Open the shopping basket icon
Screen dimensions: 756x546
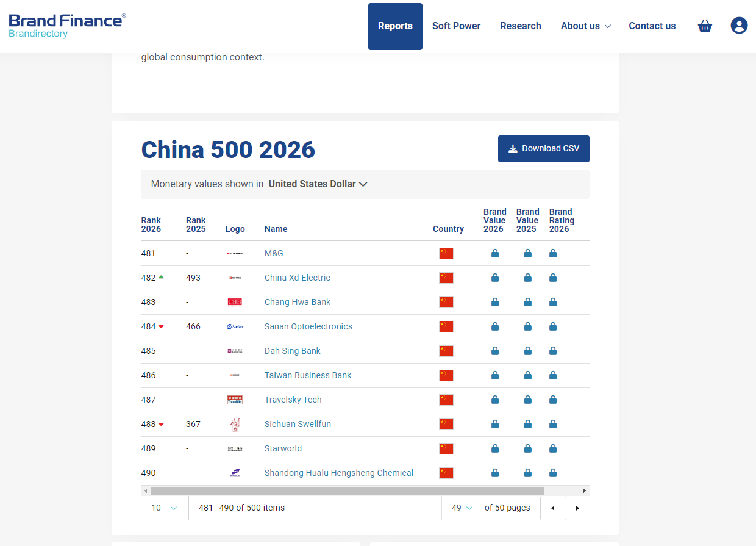(705, 26)
